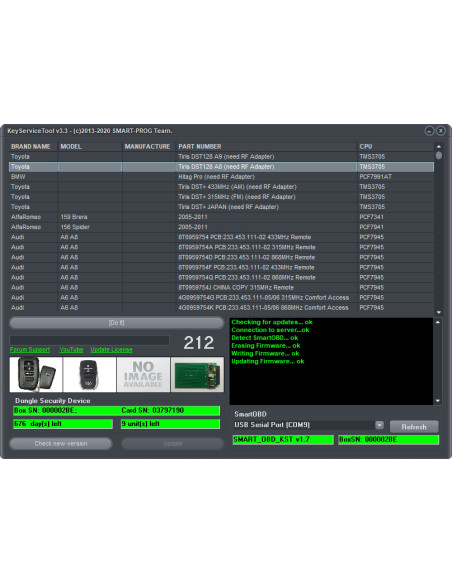Select Audi 4G0959754G Comfort Access row
The image size is (452, 584).
pyautogui.click(x=222, y=297)
